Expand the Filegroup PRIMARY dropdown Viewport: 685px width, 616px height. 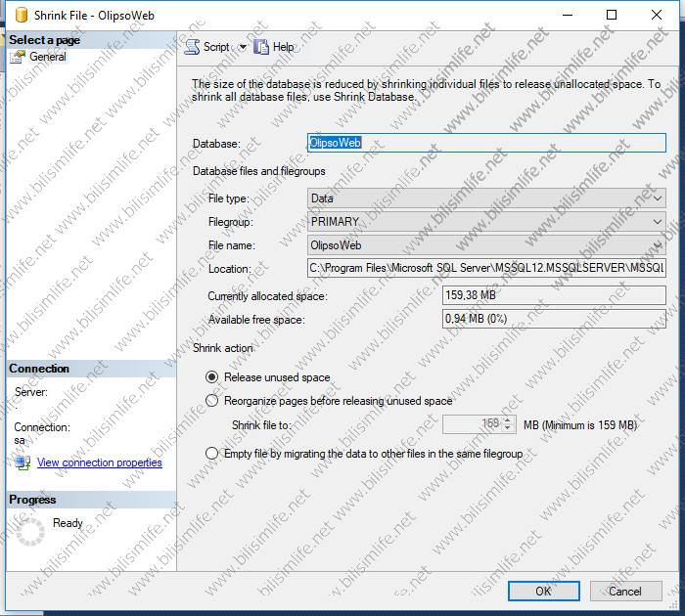point(657,222)
